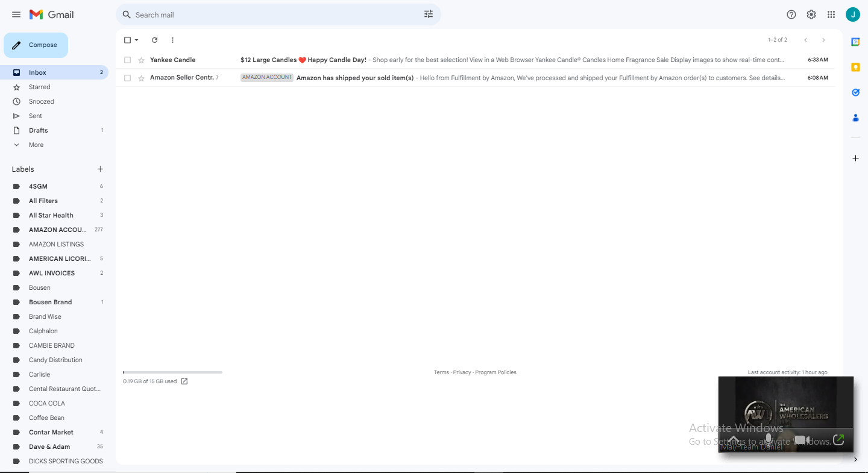Image resolution: width=868 pixels, height=473 pixels.
Task: Open the AWL INVOICES label
Action: (54, 273)
